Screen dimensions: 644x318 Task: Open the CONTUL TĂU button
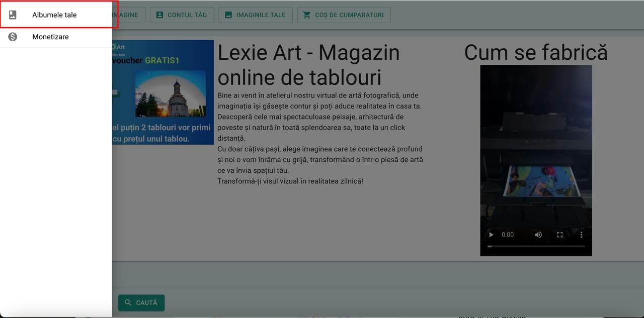182,15
